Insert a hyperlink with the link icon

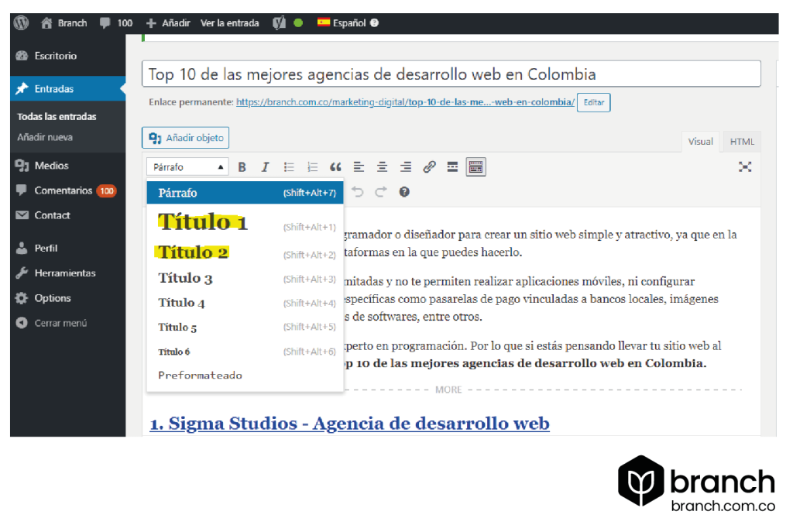click(x=429, y=166)
